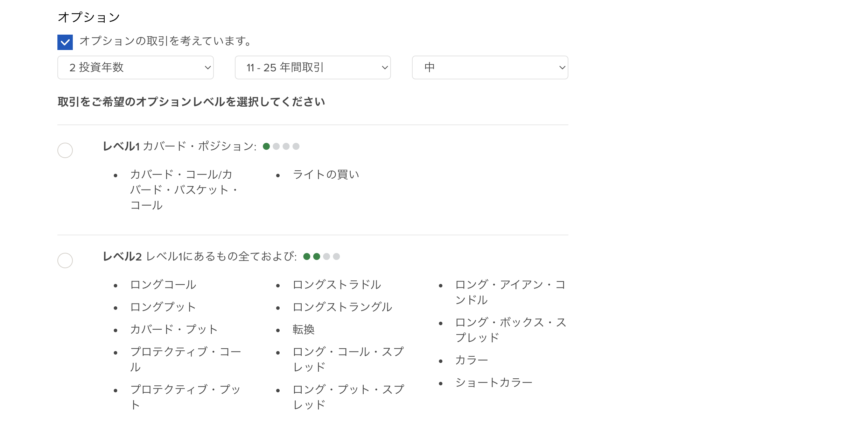Click the レベル1 green risk dot indicator
The image size is (868, 428).
pos(266,147)
